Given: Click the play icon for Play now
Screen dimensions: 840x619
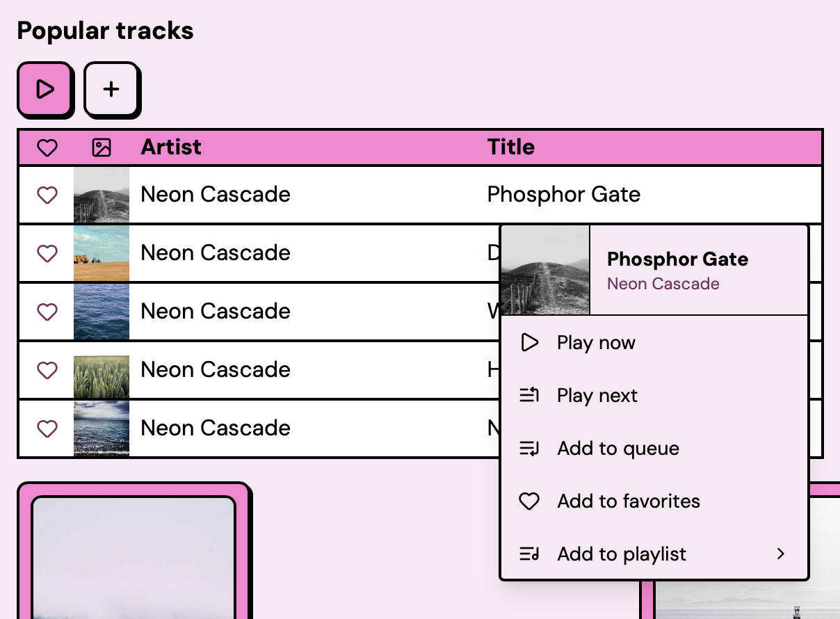Looking at the screenshot, I should (x=530, y=342).
